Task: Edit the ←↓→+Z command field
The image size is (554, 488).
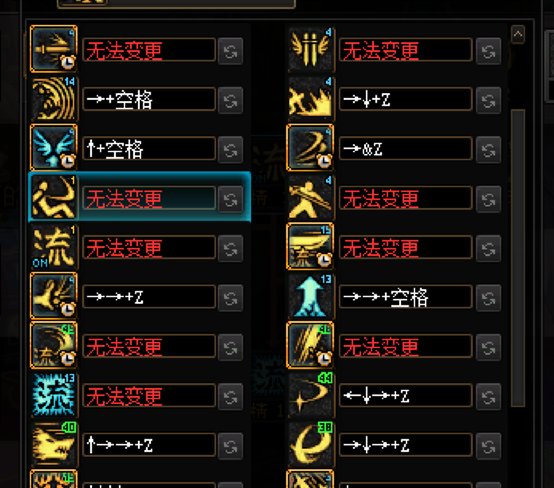Action: pos(406,396)
